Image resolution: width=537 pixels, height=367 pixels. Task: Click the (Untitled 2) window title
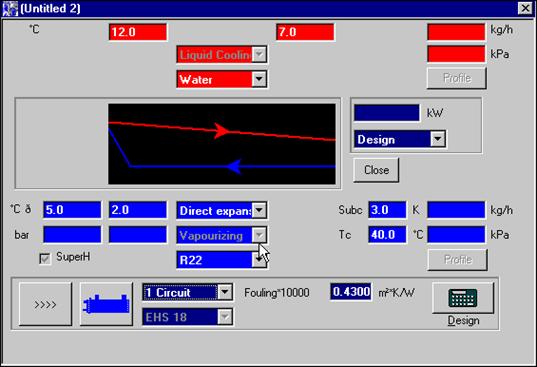click(x=50, y=8)
